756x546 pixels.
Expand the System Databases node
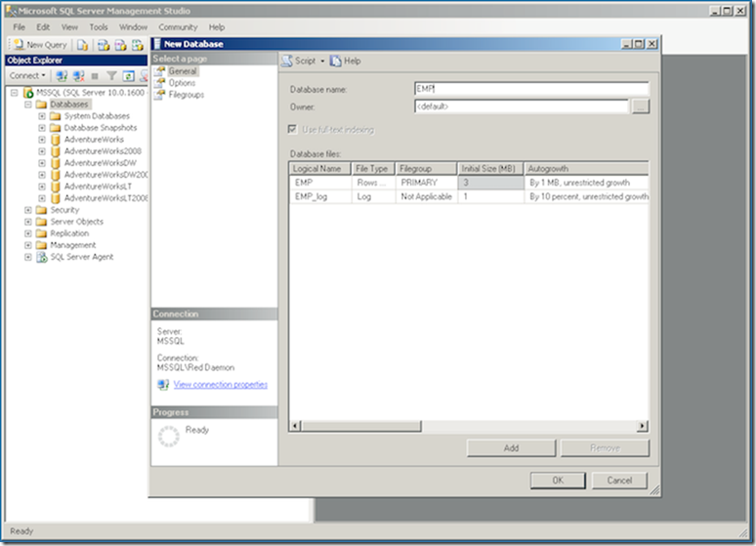point(42,116)
